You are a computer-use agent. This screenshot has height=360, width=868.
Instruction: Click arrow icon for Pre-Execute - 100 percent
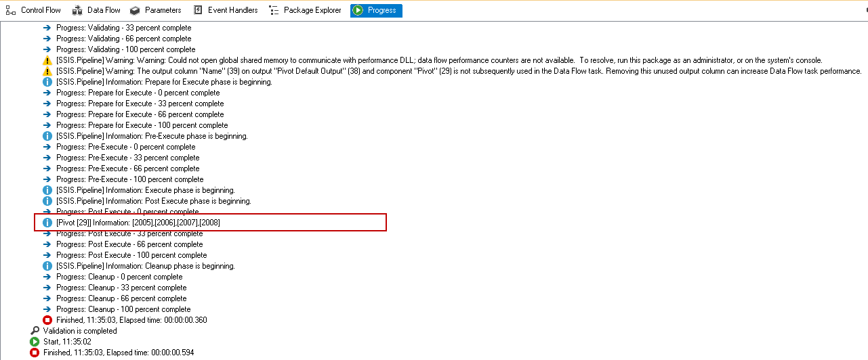(47, 179)
